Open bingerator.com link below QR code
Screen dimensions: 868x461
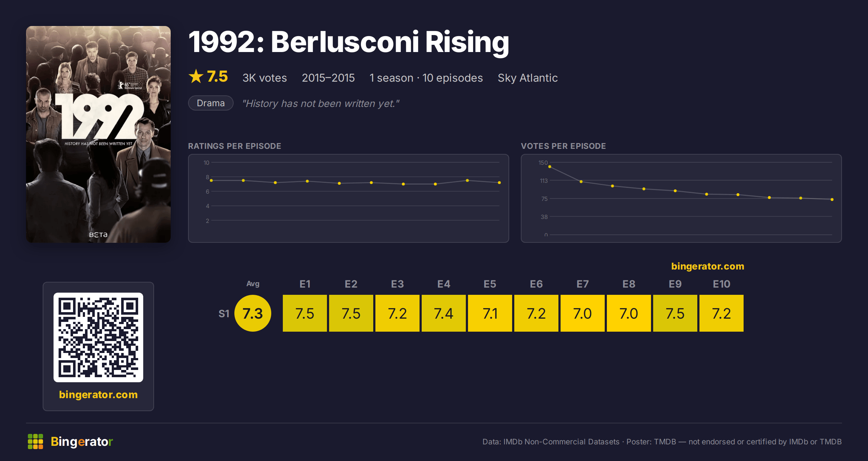pyautogui.click(x=98, y=395)
